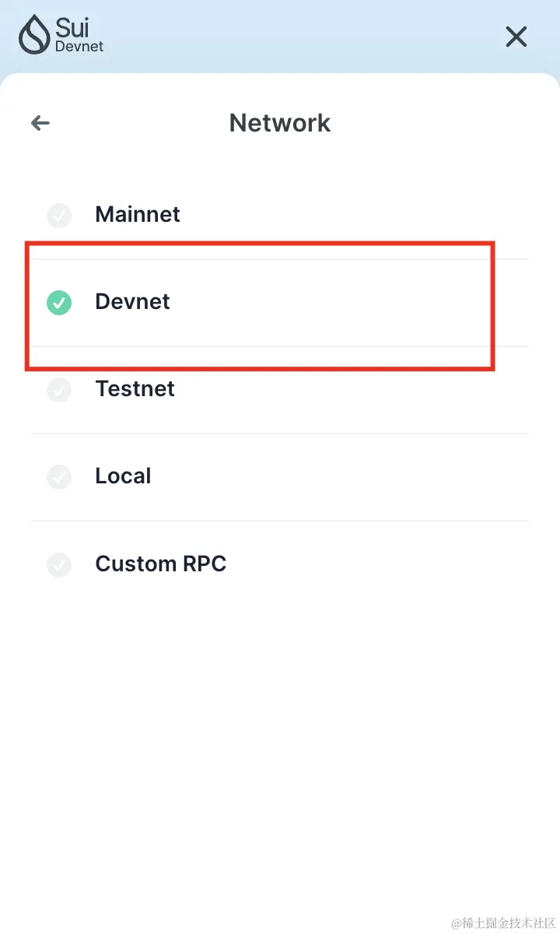
Task: Select the Custom RPC radio circle
Action: point(59,564)
